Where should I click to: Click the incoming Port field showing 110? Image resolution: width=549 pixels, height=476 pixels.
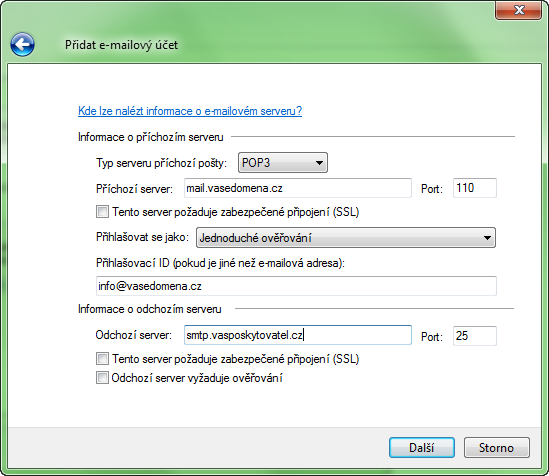[475, 188]
